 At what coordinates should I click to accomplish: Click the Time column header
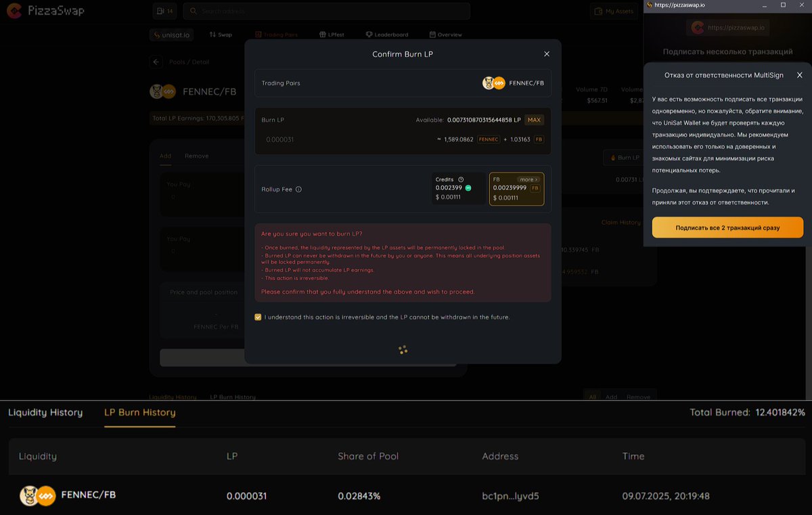click(633, 456)
